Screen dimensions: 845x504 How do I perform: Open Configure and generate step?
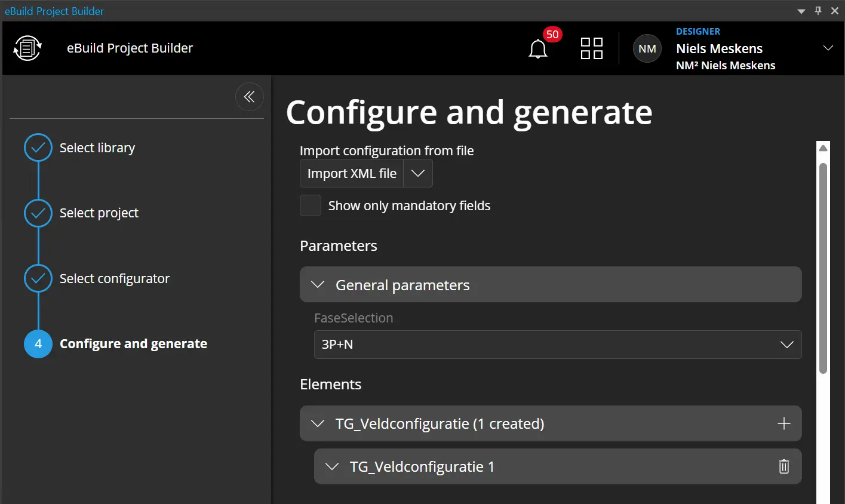pos(134,344)
